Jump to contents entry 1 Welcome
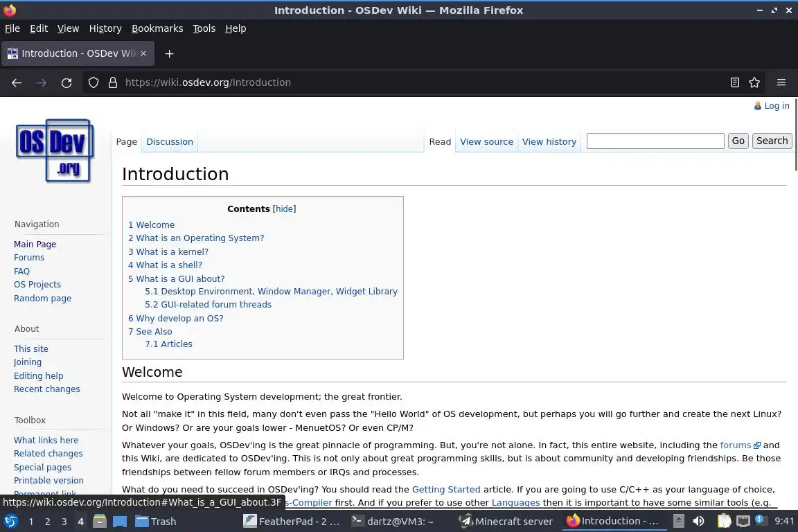The image size is (798, 532). [151, 224]
